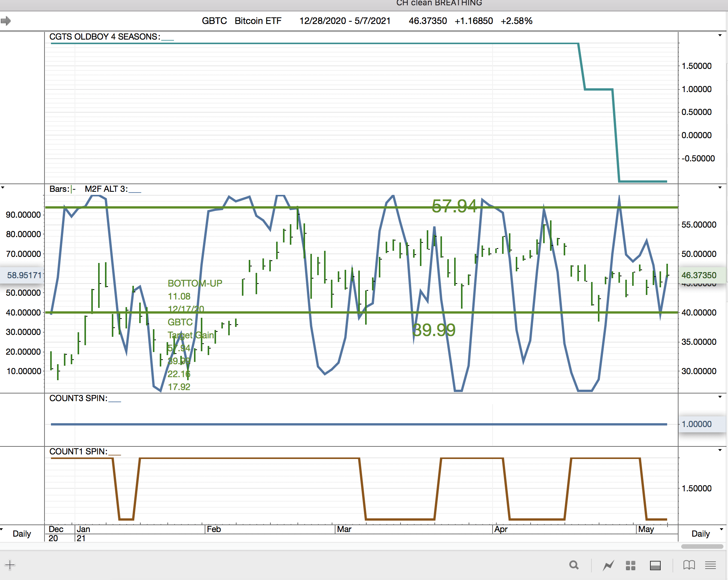Click the GBTC ticker symbol in header
This screenshot has height=580, width=728.
click(x=214, y=21)
